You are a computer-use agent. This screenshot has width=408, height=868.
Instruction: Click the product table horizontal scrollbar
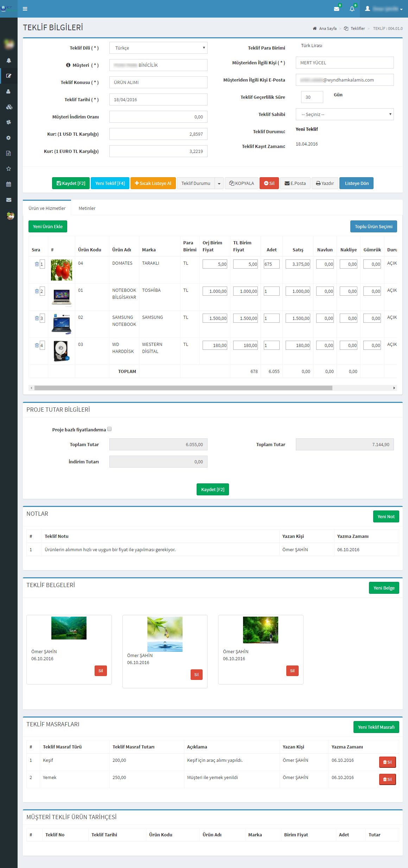coord(183,388)
